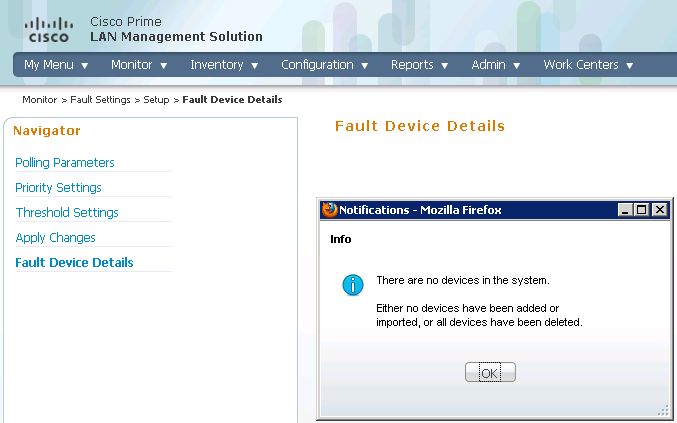The width and height of the screenshot is (677, 423).
Task: Click Fault Settings in the breadcrumb
Action: [100, 100]
